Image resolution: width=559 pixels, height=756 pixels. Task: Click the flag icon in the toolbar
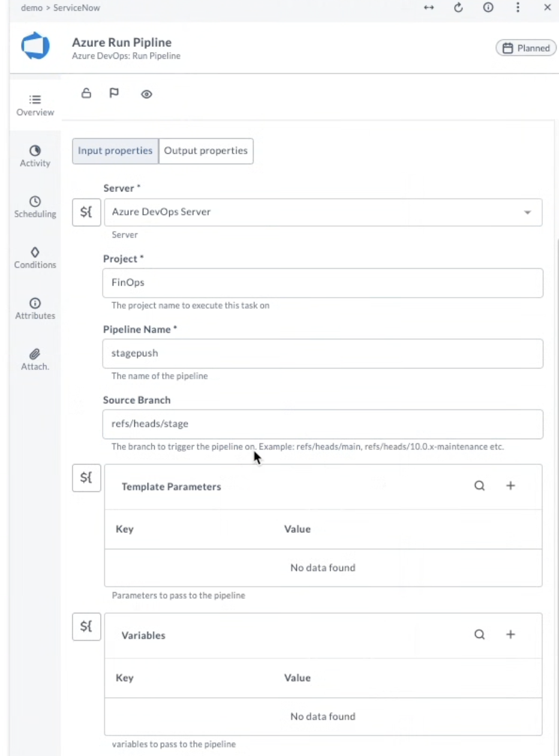[114, 93]
